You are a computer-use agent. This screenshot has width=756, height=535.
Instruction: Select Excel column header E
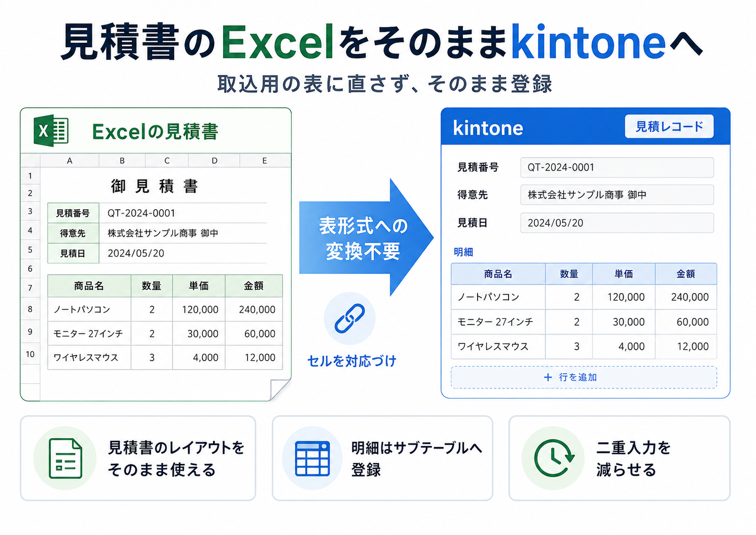tap(265, 160)
